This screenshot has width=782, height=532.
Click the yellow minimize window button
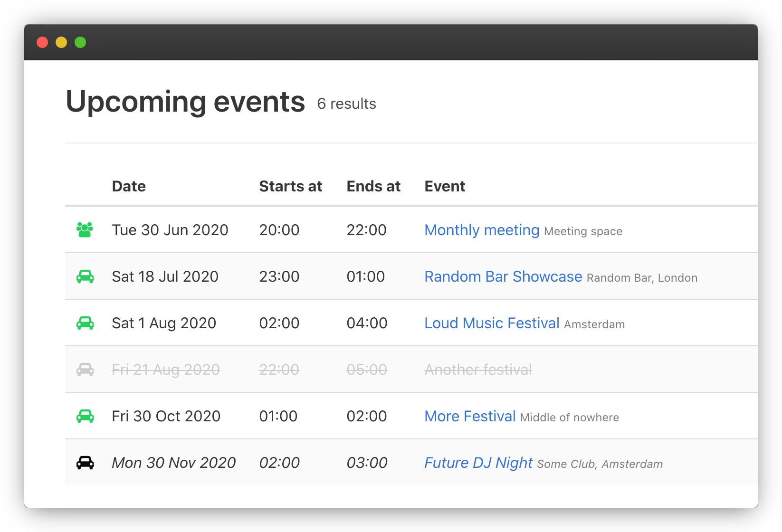coord(61,42)
